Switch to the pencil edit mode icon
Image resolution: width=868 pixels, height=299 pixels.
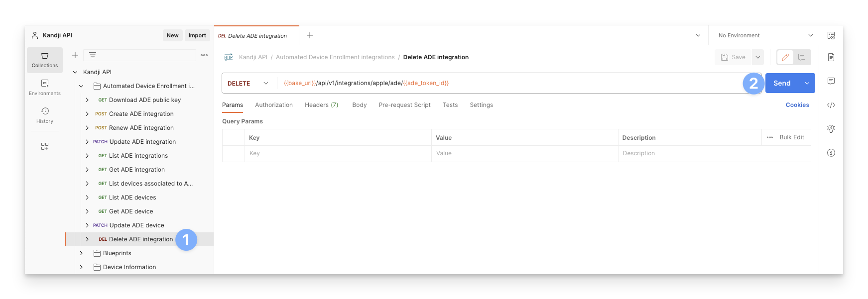tap(785, 57)
